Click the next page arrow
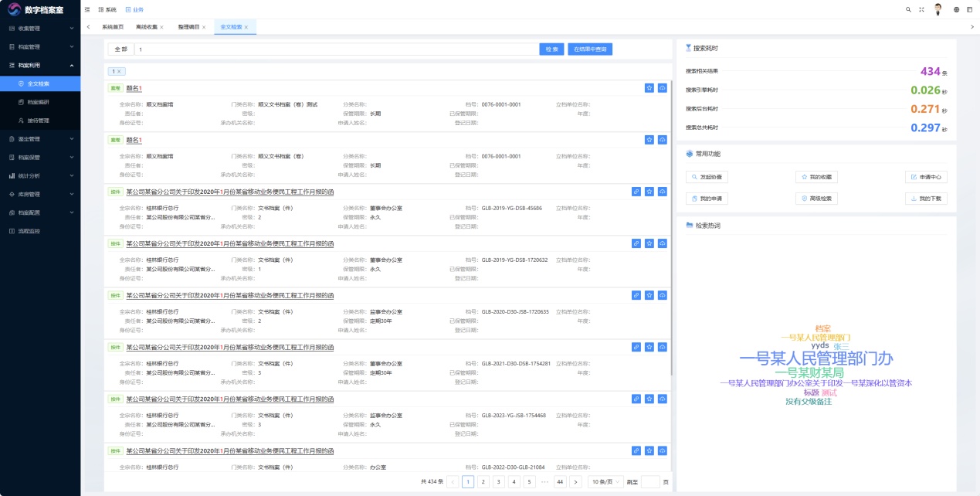 pos(575,481)
